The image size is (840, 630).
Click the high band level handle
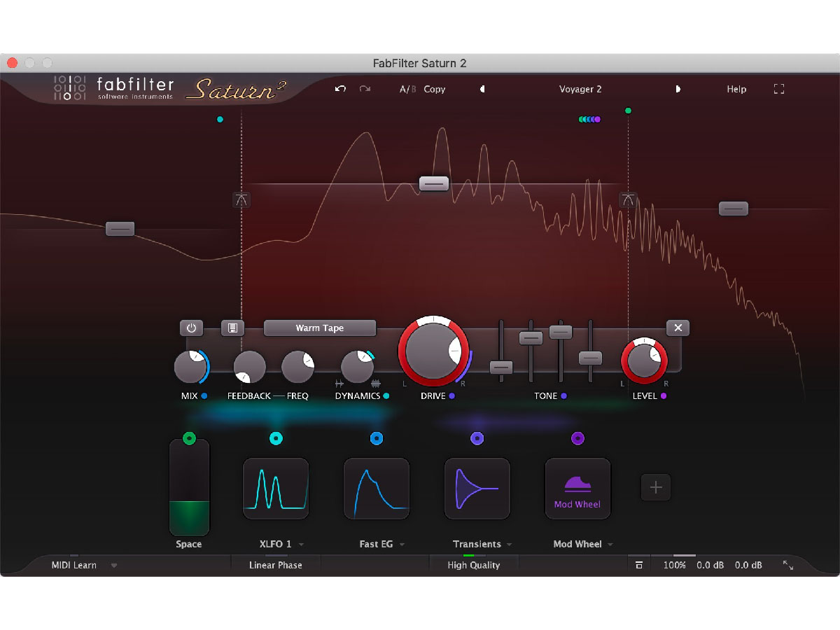coord(734,208)
